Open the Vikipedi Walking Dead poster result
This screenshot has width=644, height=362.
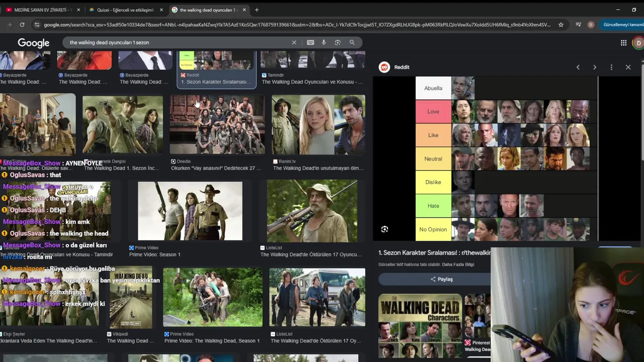tap(131, 297)
